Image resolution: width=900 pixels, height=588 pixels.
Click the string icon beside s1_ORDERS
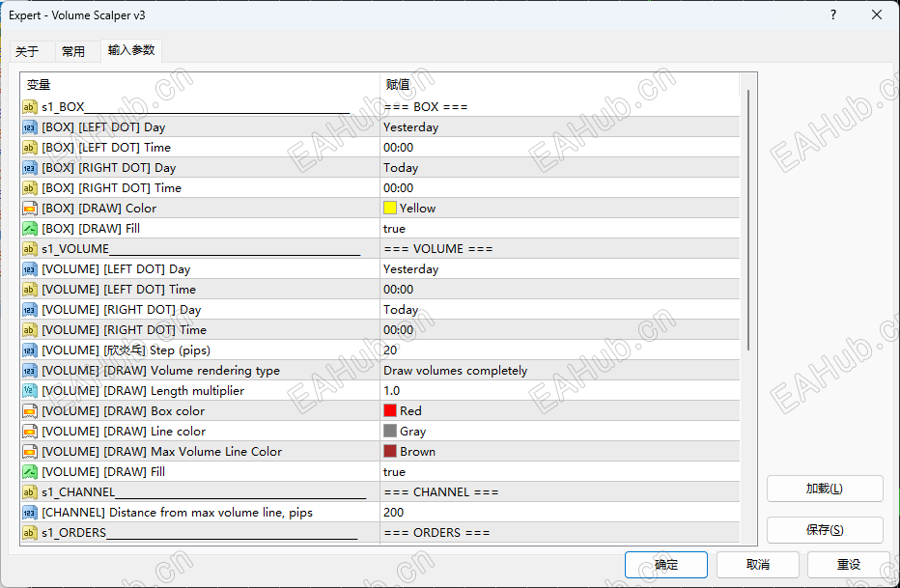[x=30, y=532]
